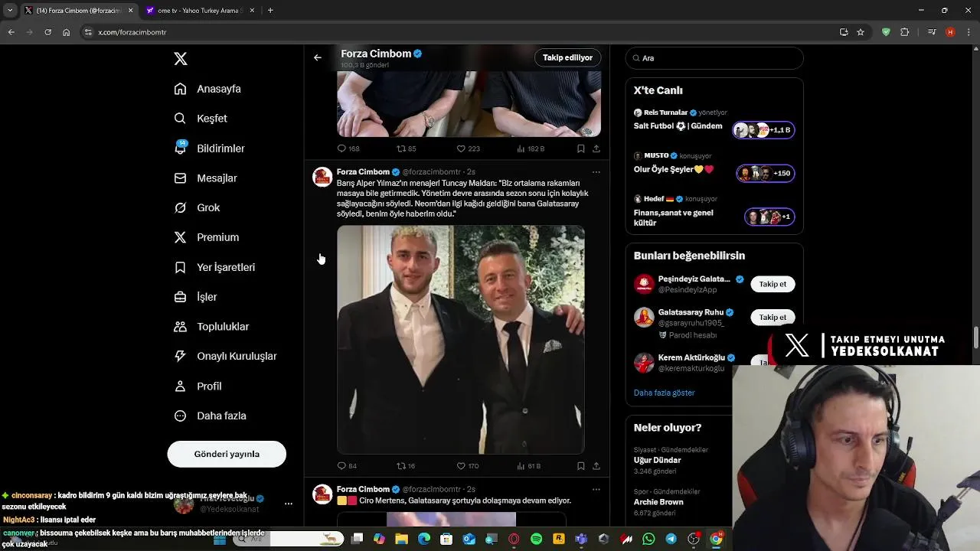Open Mesajlar messages
The height and width of the screenshot is (551, 980).
click(205, 178)
